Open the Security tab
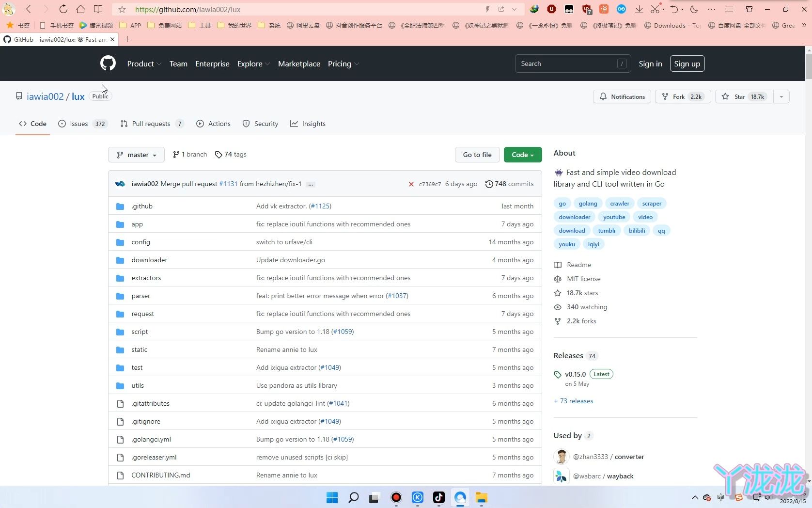The width and height of the screenshot is (812, 508). (x=260, y=124)
